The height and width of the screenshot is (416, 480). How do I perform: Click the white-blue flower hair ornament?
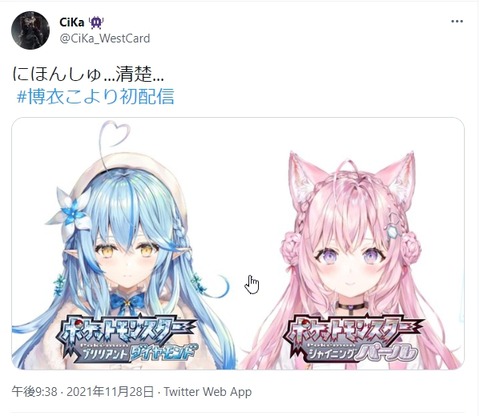click(71, 211)
